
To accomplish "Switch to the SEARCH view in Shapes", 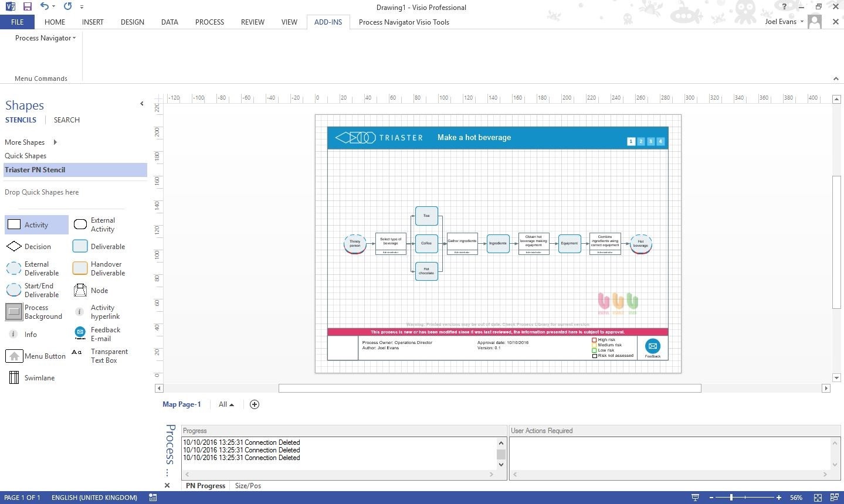I will tap(66, 120).
